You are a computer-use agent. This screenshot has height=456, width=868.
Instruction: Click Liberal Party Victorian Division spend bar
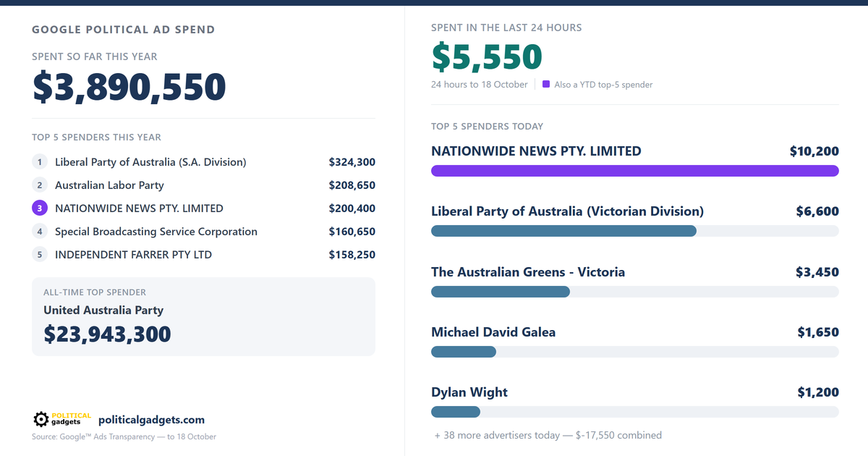point(563,231)
